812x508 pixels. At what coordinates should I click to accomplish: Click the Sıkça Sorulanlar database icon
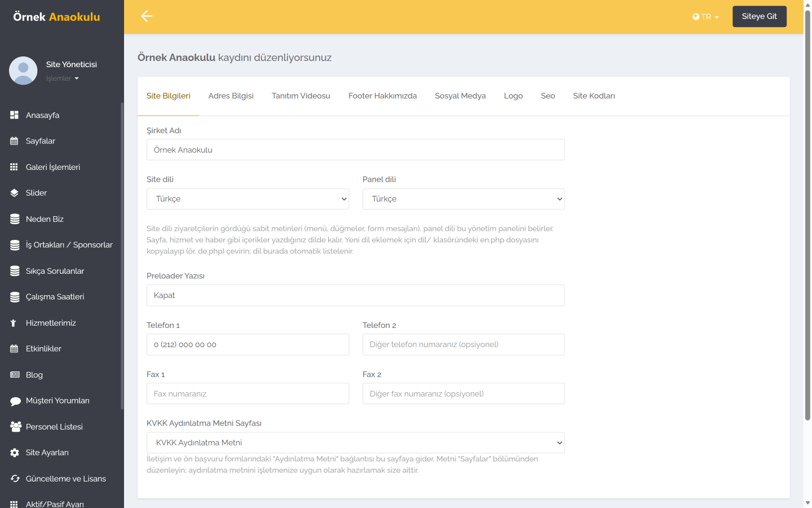(x=15, y=271)
